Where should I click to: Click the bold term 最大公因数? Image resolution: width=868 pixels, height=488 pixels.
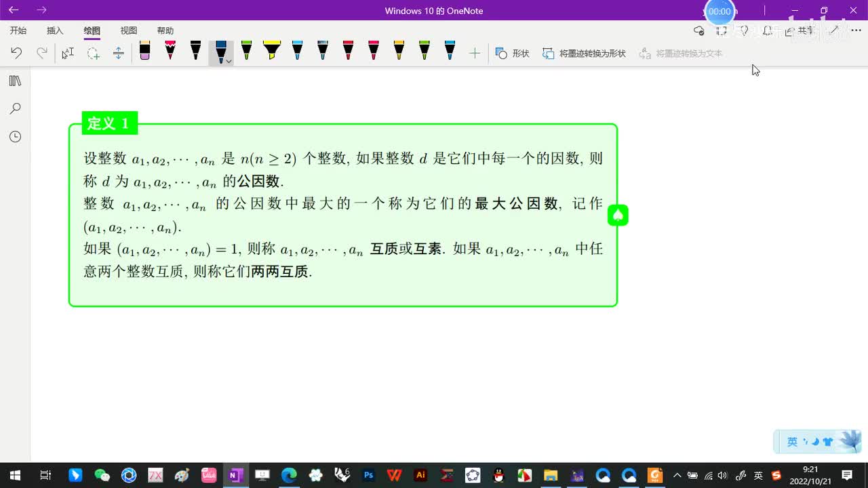tap(517, 204)
